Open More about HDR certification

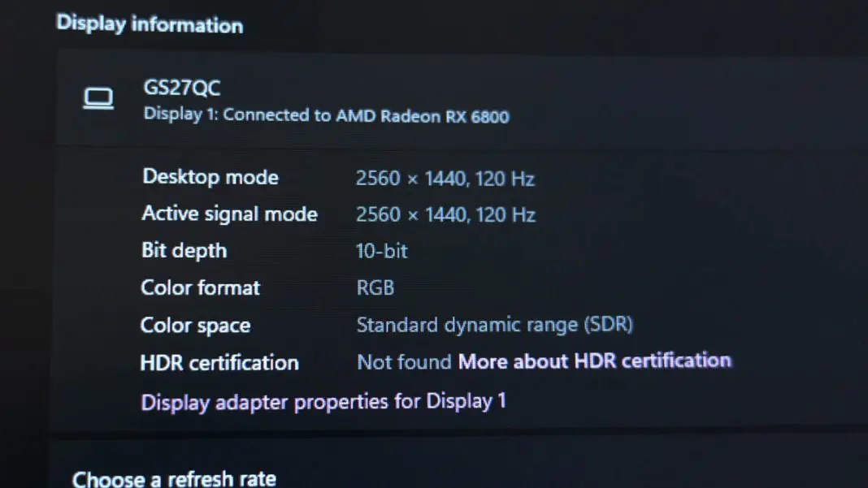tap(596, 361)
